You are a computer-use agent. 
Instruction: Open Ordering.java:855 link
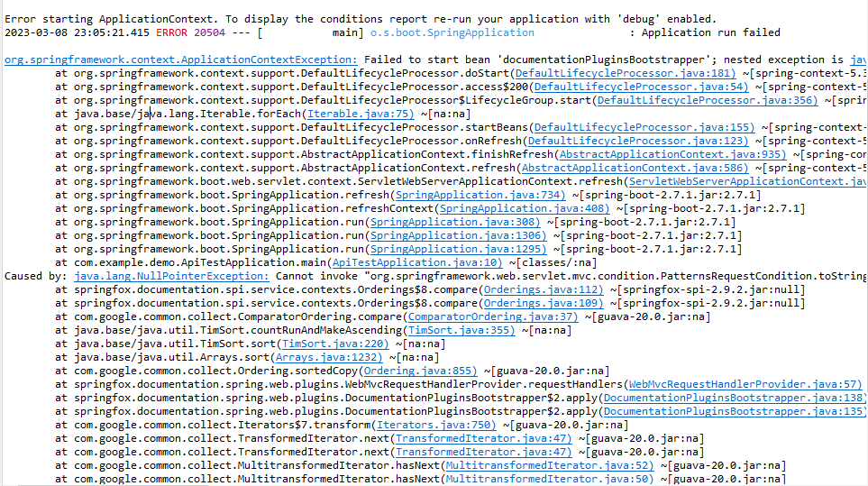[420, 371]
